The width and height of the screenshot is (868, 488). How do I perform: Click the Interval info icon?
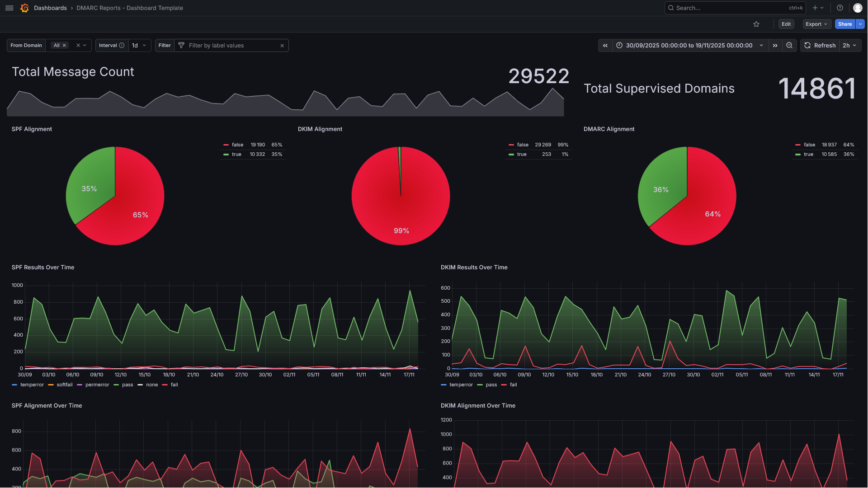click(122, 46)
